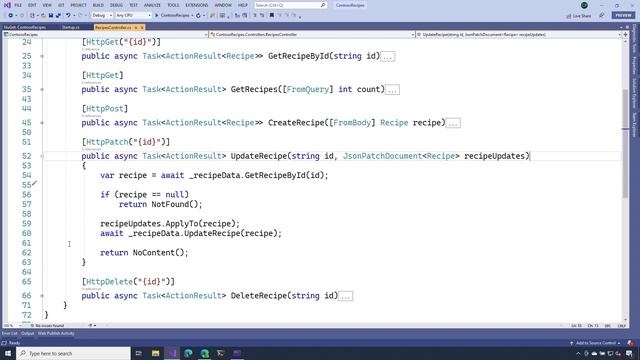
Task: Expand the ellipsis after GetRecipes signature
Action: click(x=392, y=90)
